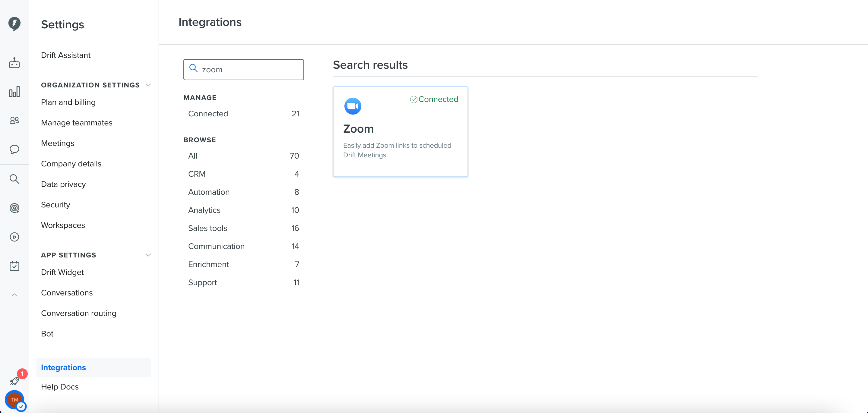The width and height of the screenshot is (868, 413).
Task: Open the TM user avatar menu
Action: (x=14, y=400)
